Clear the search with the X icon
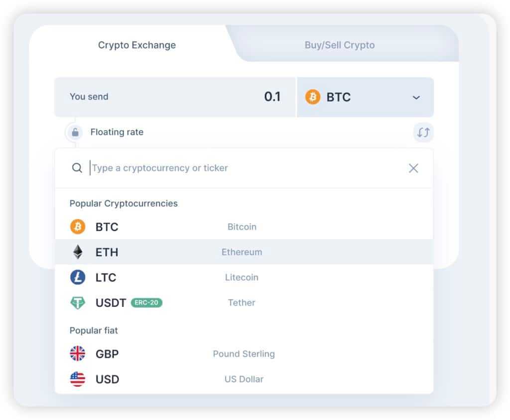The image size is (510, 420). (x=413, y=168)
